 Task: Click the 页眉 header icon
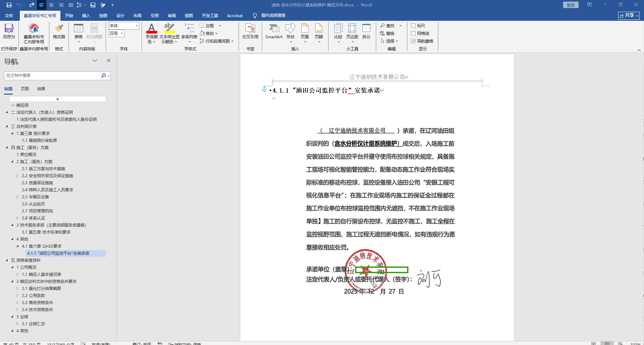pyautogui.click(x=305, y=33)
